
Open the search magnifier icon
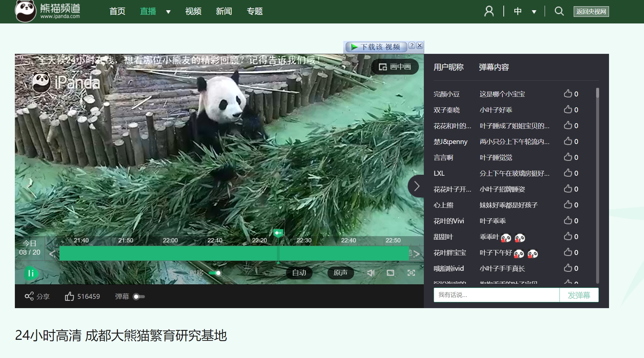pos(559,11)
